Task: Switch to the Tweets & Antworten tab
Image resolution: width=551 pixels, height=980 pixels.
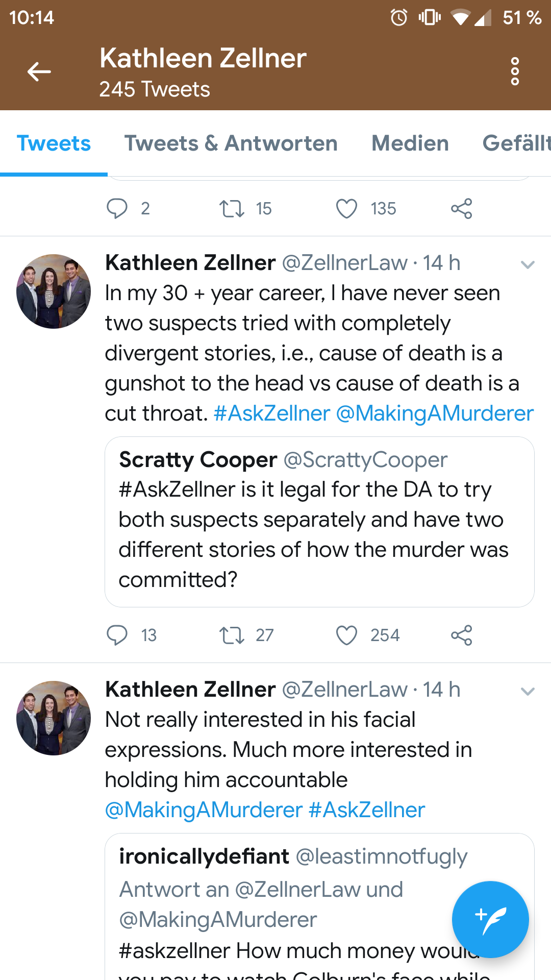Action: (x=231, y=143)
